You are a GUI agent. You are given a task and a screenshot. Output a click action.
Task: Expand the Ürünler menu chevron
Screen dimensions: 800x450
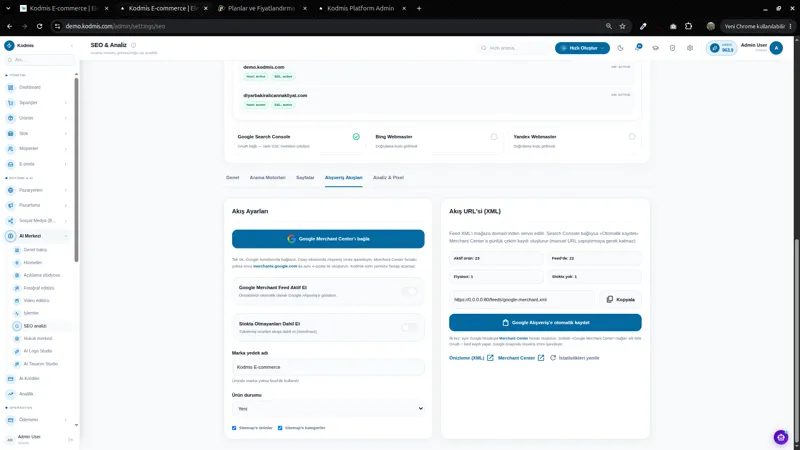[x=66, y=118]
